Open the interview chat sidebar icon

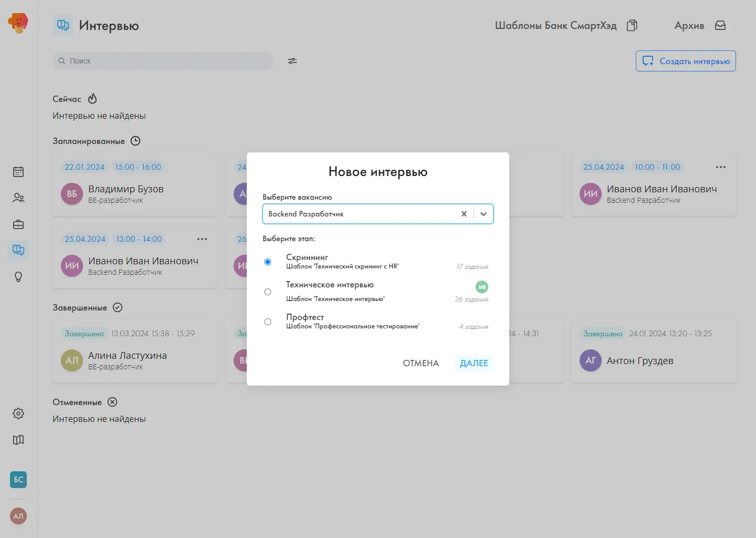(x=18, y=250)
